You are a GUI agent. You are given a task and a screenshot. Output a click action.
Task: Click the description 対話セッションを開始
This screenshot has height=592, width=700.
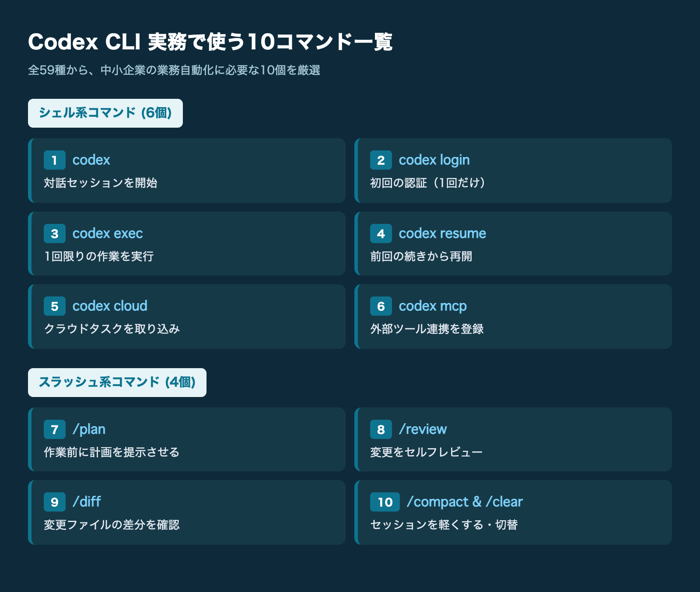(101, 183)
